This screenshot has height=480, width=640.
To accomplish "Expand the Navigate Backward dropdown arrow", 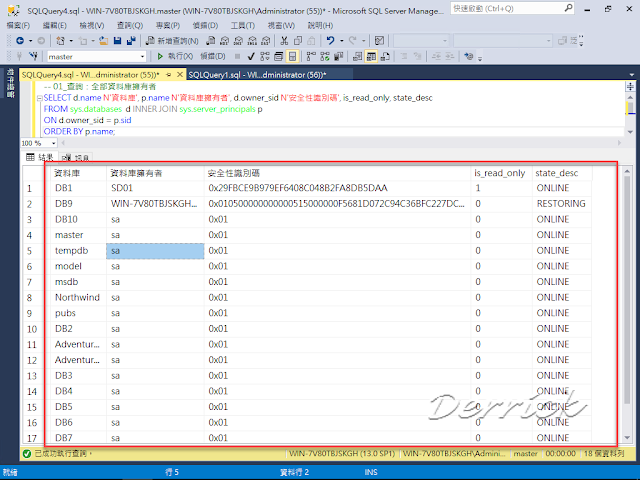I will pyautogui.click(x=30, y=40).
